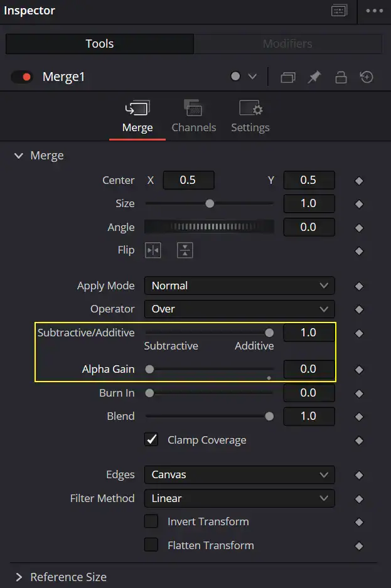Open the Inspector options three-dot menu
This screenshot has height=588, width=391.
[x=375, y=11]
